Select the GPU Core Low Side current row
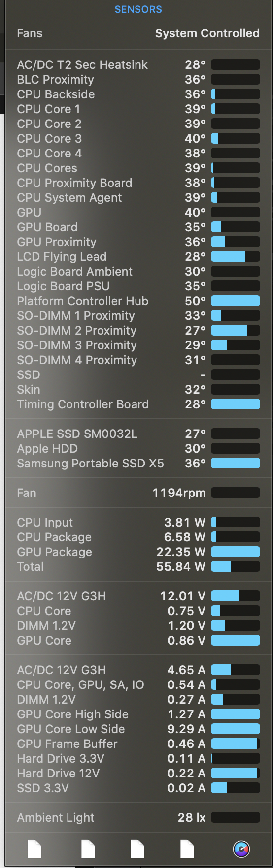 point(138,729)
